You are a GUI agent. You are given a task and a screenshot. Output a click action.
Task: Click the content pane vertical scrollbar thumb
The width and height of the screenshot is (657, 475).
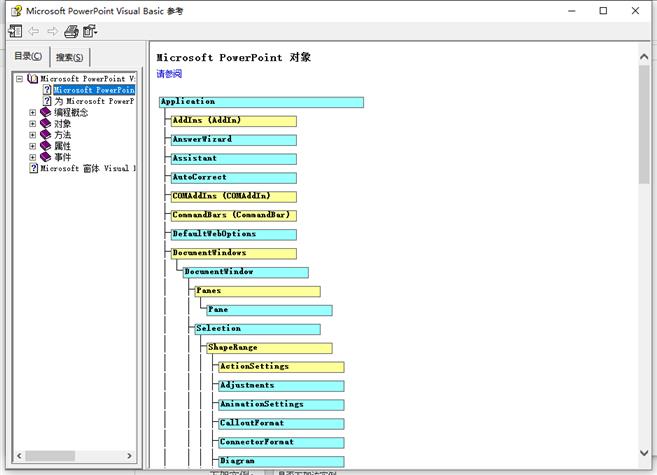coord(644,124)
